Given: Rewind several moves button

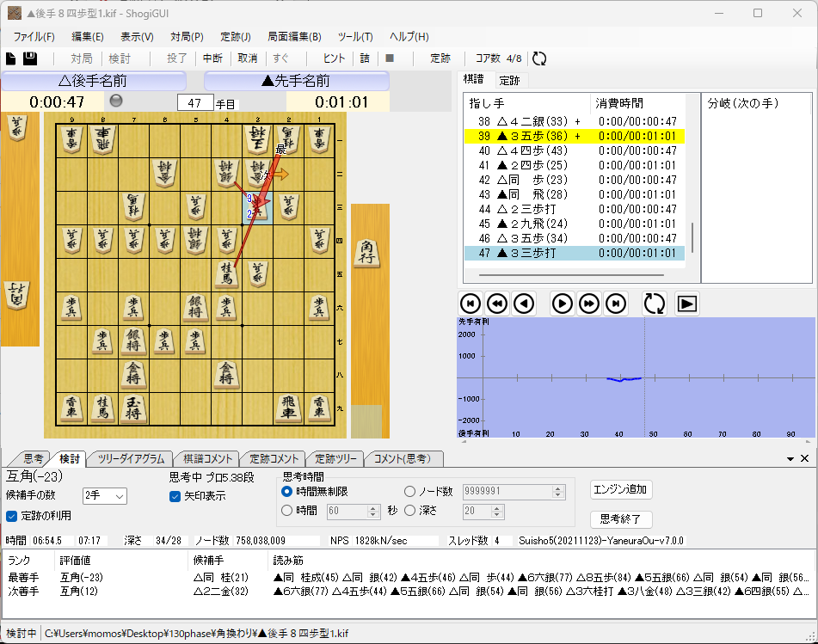Looking at the screenshot, I should coord(497,304).
